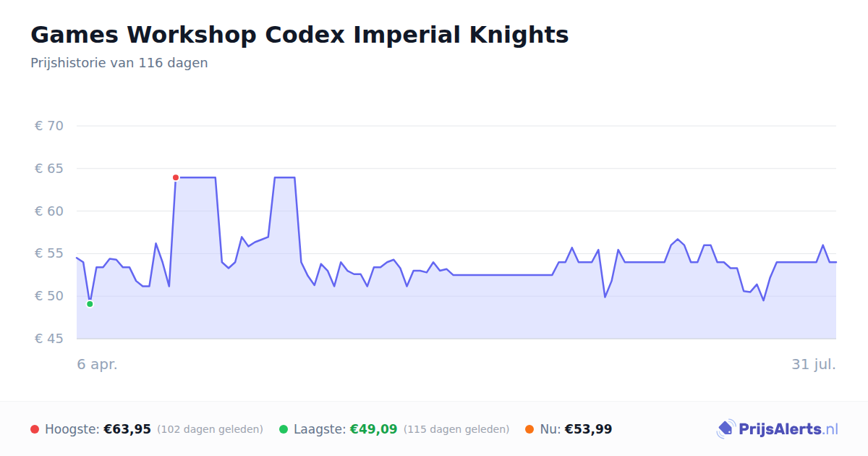Viewport: 868px width, 456px height.
Task: Click the green Laagste legend dot
Action: (x=284, y=429)
